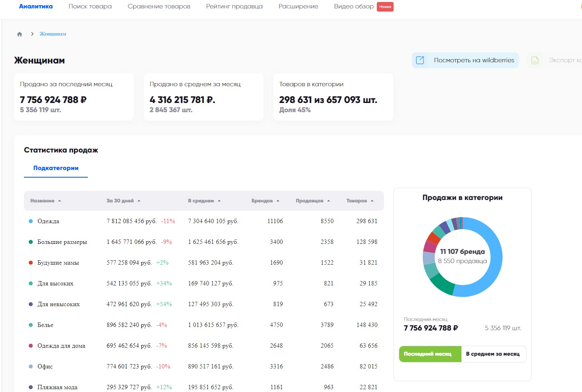Sort table by Название column arrow
Image resolution: width=582 pixels, height=392 pixels.
(59, 201)
